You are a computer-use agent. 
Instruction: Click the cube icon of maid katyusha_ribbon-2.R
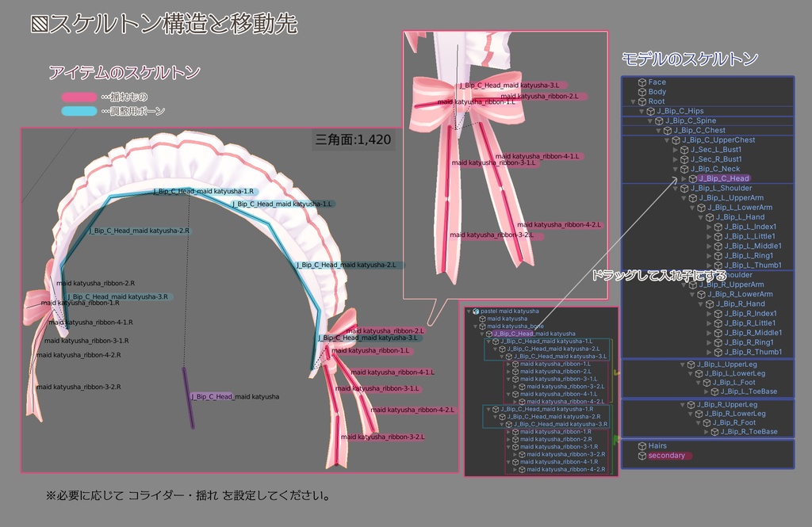click(x=515, y=440)
